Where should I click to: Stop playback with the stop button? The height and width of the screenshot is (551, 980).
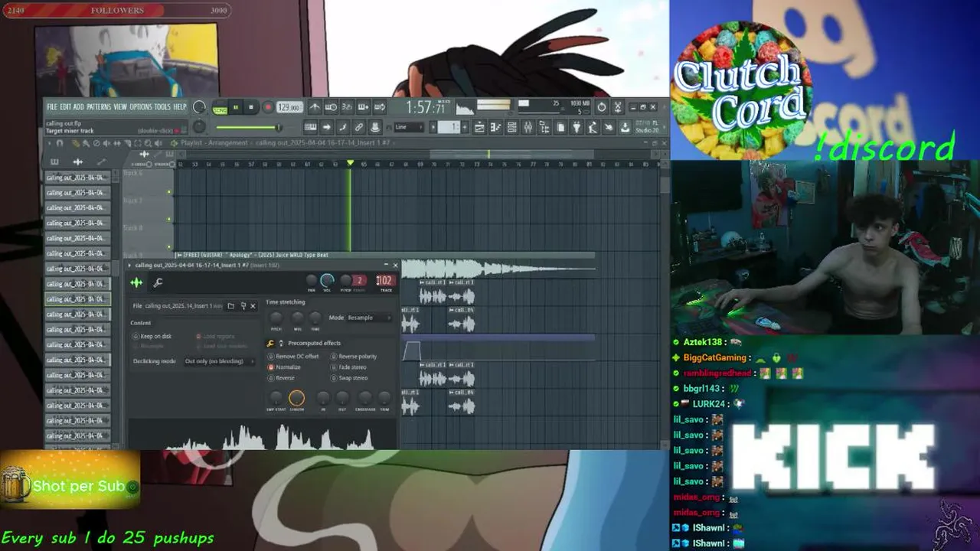click(x=251, y=107)
